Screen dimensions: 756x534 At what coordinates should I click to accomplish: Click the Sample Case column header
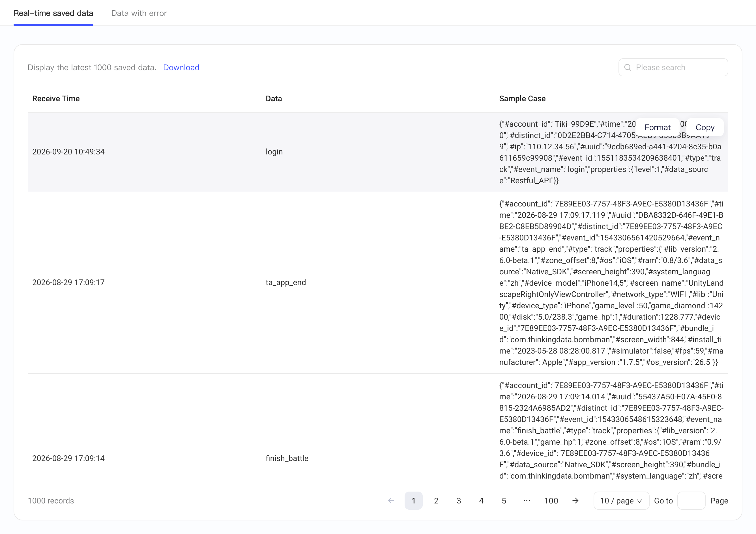pos(522,99)
